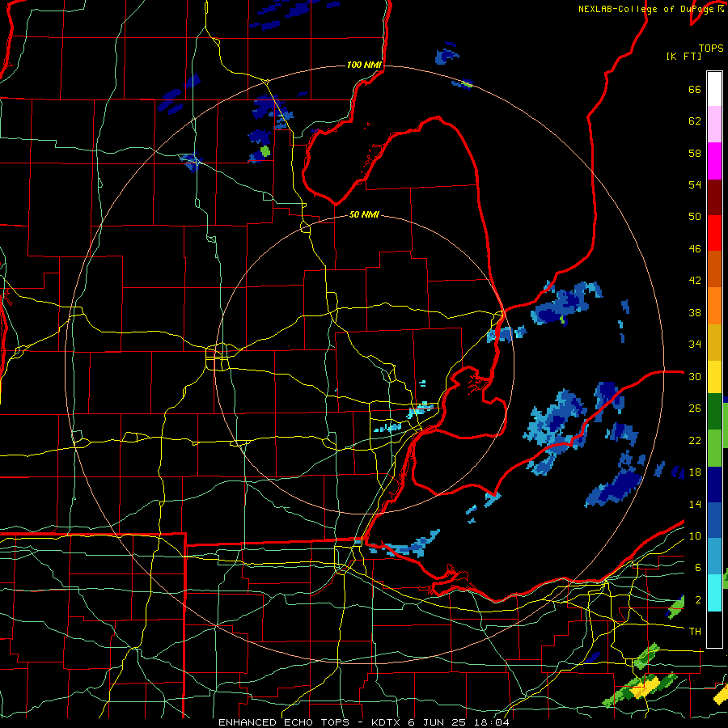Click the "30" legend value
This screenshot has width=728, height=728.
click(x=695, y=376)
